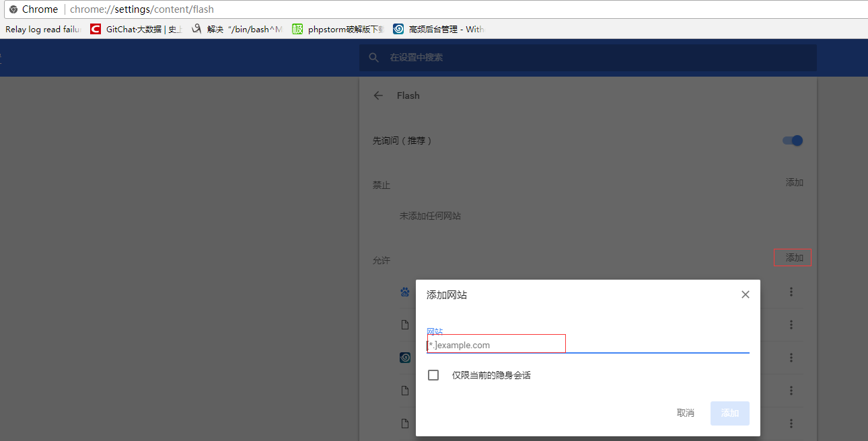
Task: Click the search magnifier icon in settings
Action: point(374,58)
